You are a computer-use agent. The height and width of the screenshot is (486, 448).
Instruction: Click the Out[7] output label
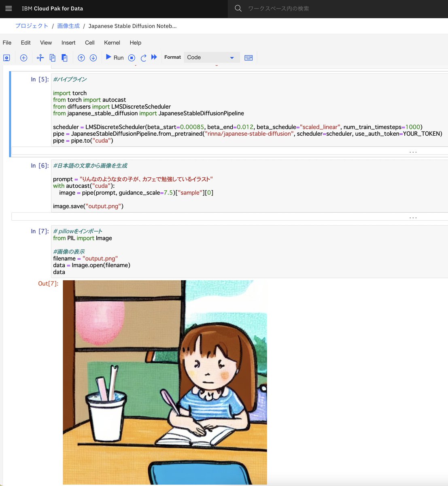(x=48, y=283)
